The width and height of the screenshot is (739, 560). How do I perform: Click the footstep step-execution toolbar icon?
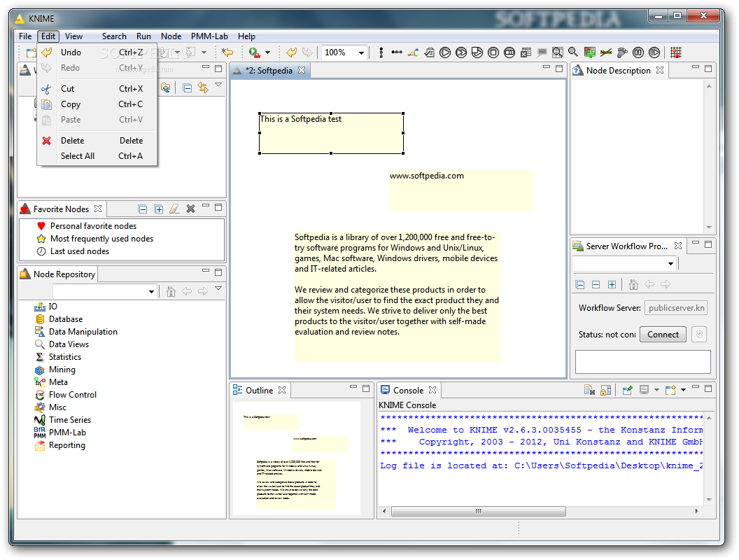coord(622,52)
